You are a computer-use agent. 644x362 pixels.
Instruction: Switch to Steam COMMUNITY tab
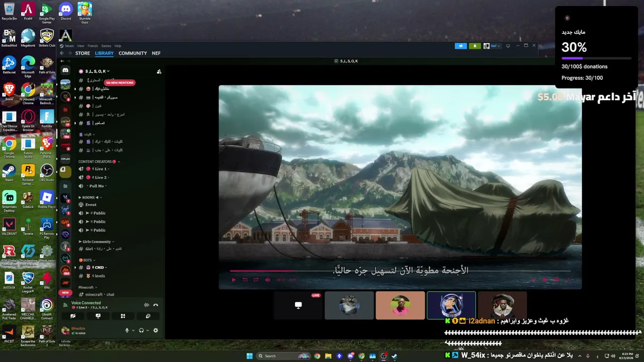(x=133, y=53)
